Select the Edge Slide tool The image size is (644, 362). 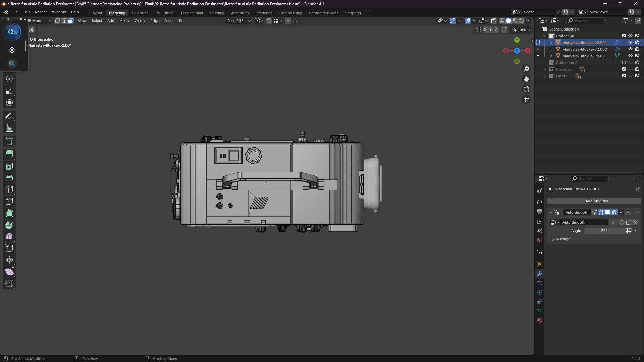(x=9, y=248)
